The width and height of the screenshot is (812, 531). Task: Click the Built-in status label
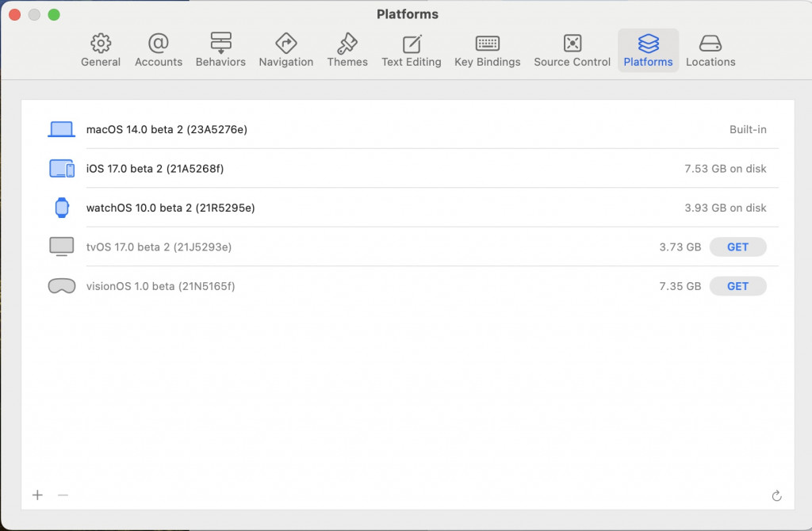point(748,129)
